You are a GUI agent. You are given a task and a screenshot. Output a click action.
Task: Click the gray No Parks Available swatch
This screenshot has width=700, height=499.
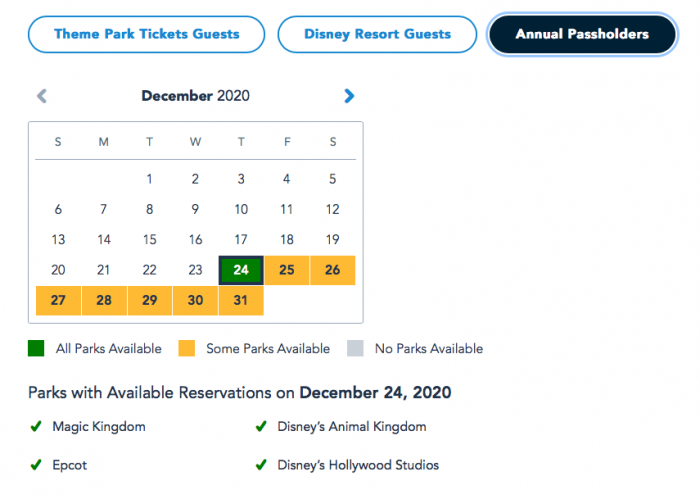pos(354,349)
